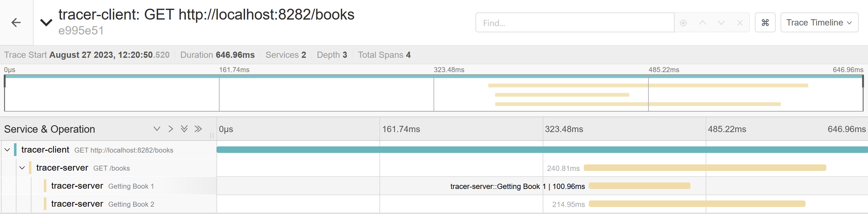Click the Find search field
868x216 pixels.
point(574,23)
